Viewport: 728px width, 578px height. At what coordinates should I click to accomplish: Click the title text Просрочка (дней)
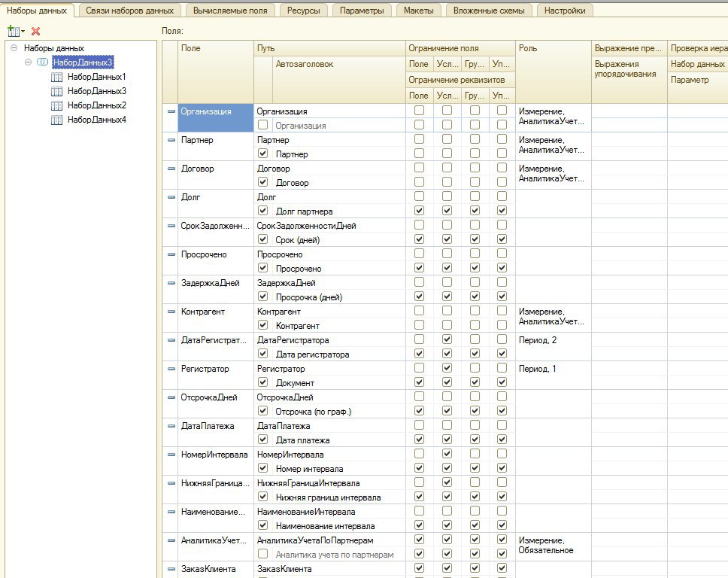[309, 297]
